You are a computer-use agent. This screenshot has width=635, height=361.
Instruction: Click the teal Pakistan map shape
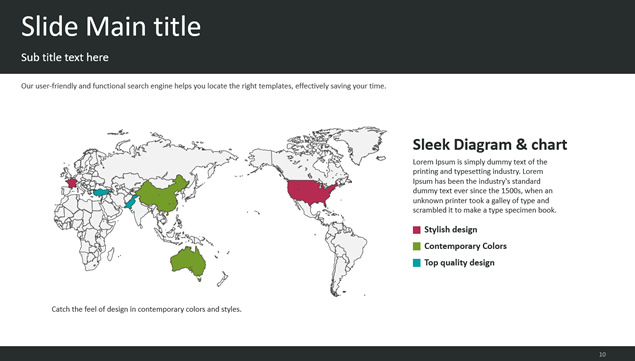click(131, 202)
